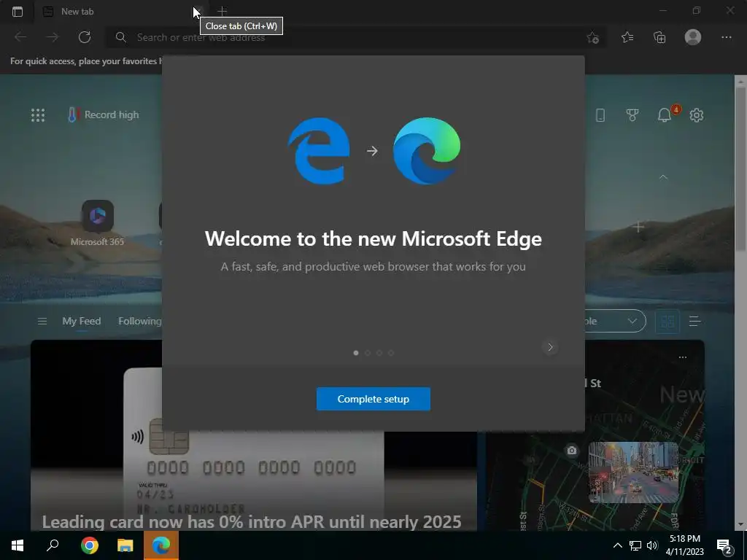Open map card more options ellipsis
The width and height of the screenshot is (747, 560).
(x=683, y=357)
